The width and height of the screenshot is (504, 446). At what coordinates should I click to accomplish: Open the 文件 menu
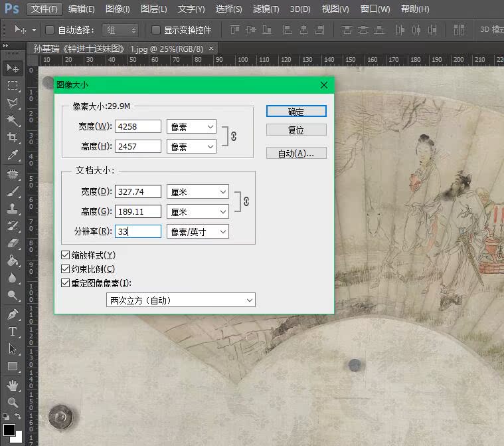[x=44, y=9]
